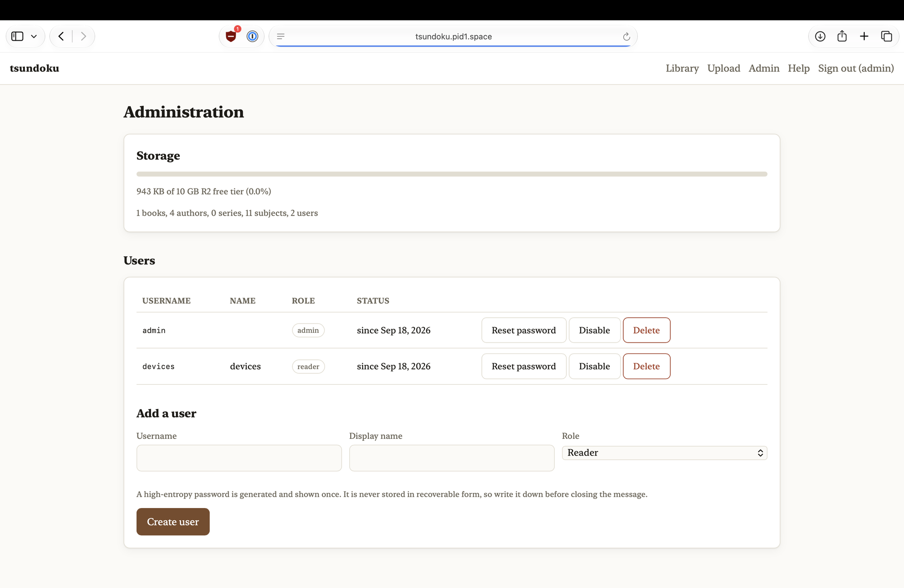Click the STATUS column header
The image size is (904, 588).
click(x=373, y=301)
